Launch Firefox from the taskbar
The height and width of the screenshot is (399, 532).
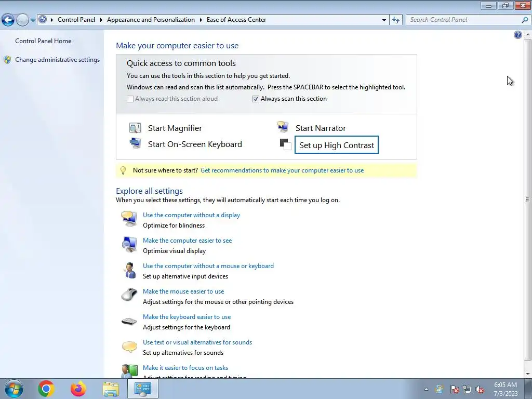pos(78,389)
